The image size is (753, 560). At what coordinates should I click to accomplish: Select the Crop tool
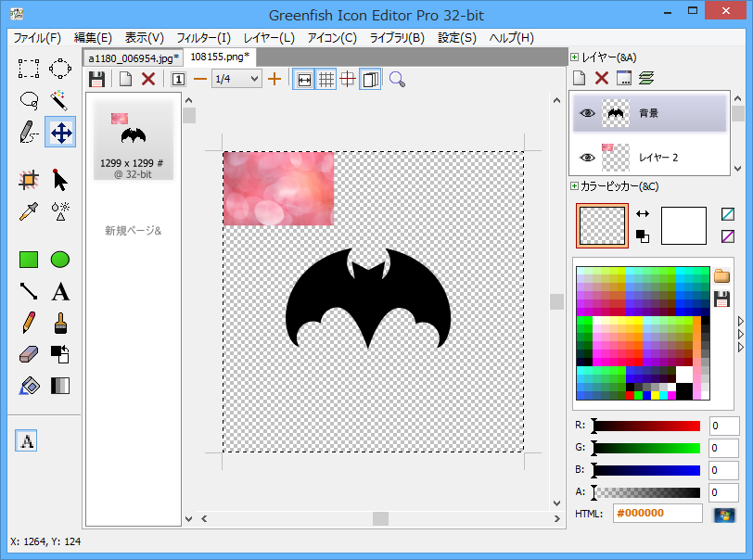click(x=29, y=180)
